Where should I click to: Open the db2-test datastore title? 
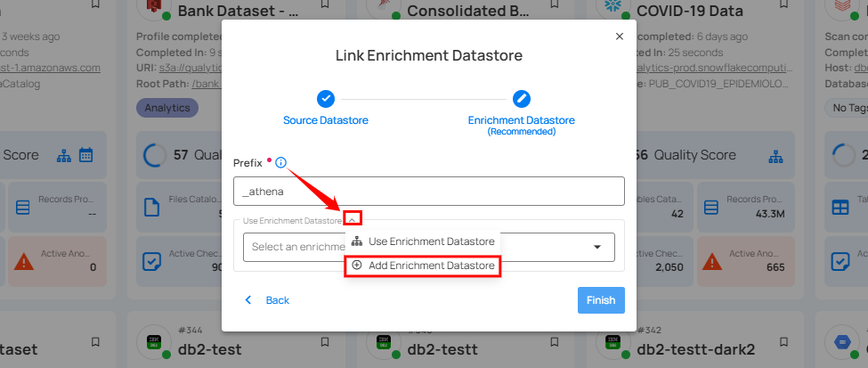click(210, 350)
